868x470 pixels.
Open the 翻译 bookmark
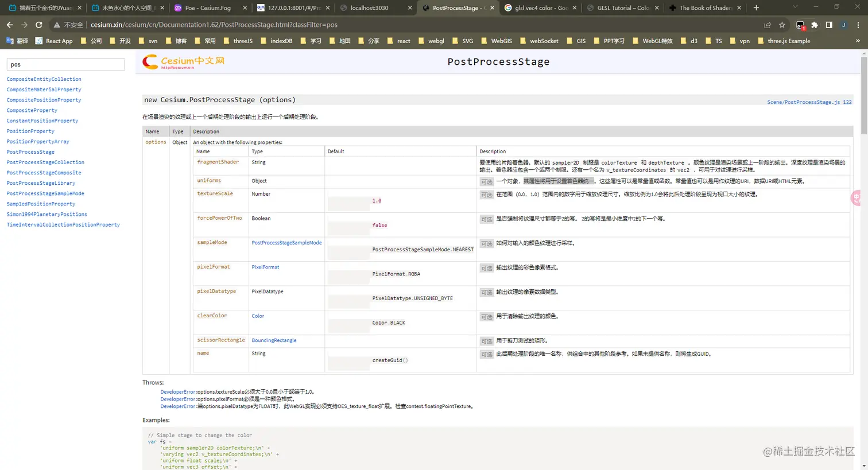tap(17, 41)
